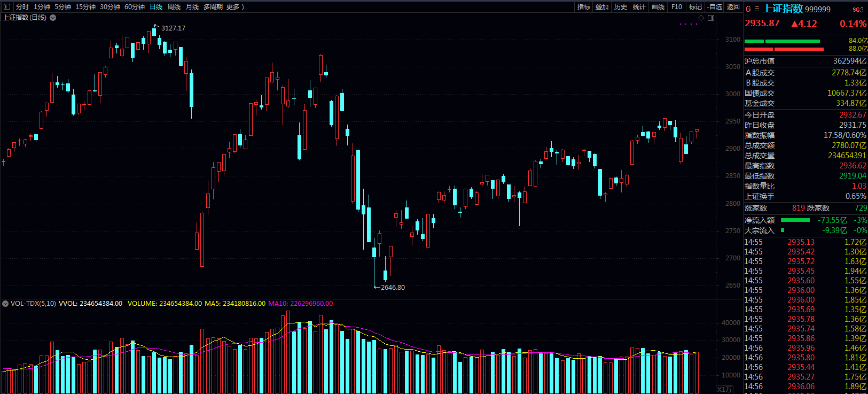Click the 指标 indicators button
This screenshot has height=394, width=868.
(584, 7)
